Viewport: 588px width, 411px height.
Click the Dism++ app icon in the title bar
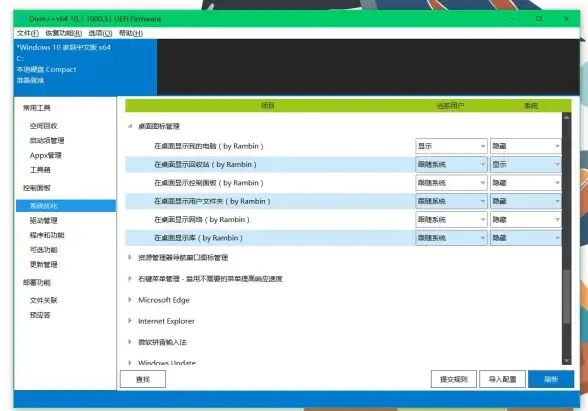22,19
